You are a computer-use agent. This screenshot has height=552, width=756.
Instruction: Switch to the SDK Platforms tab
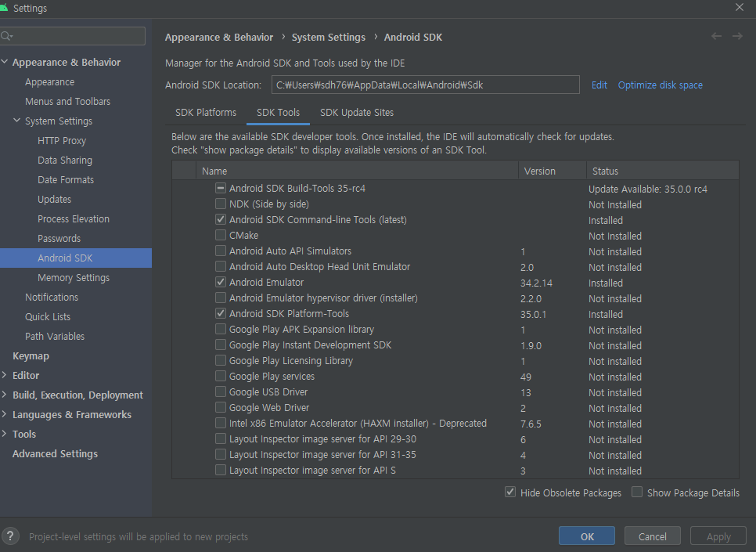coord(206,113)
